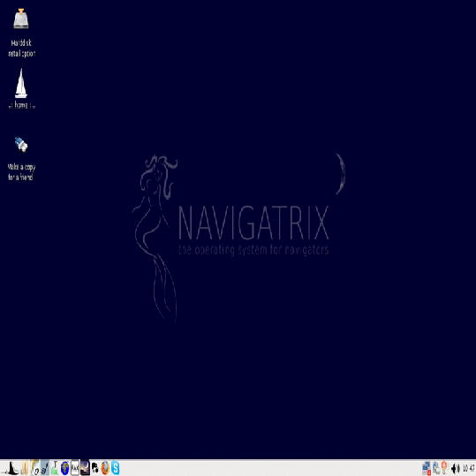The height and width of the screenshot is (476, 476).
Task: Click the orange key tray icon
Action: point(444,468)
